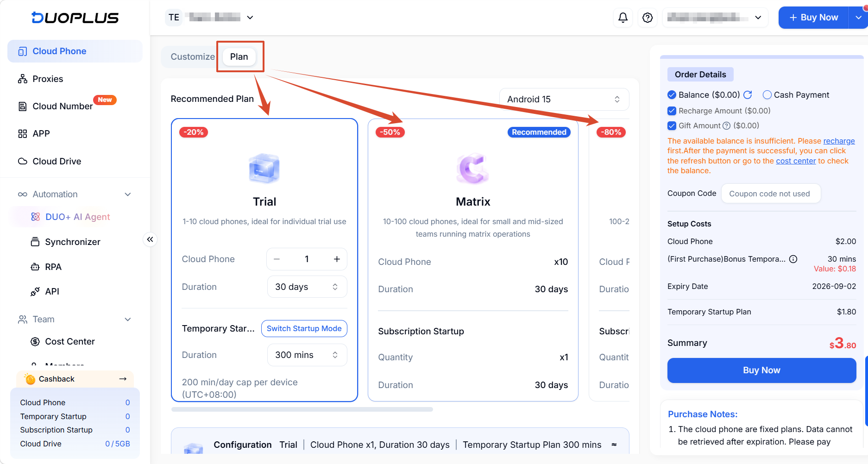The width and height of the screenshot is (868, 464).
Task: Click the Cloud Number sidebar icon
Action: point(22,107)
